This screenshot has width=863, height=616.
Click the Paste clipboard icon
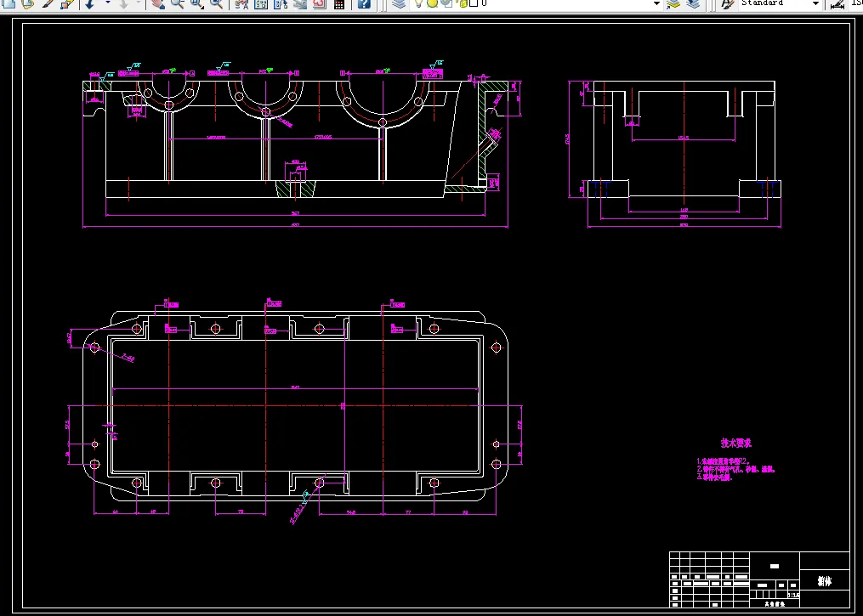pos(27,3)
